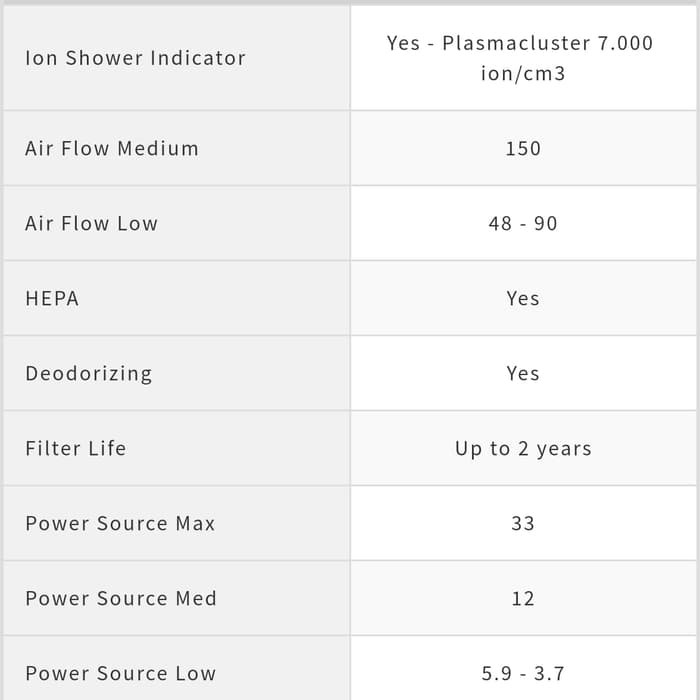700x700 pixels.
Task: Click the Air Flow Medium label
Action: point(112,149)
